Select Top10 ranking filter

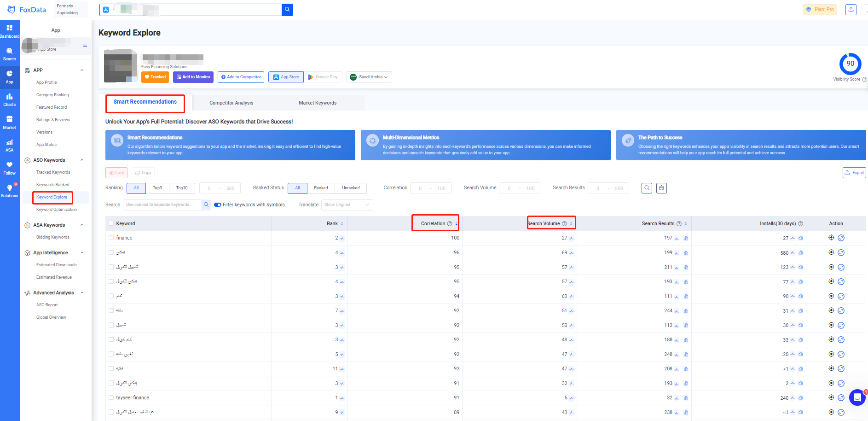click(x=182, y=188)
